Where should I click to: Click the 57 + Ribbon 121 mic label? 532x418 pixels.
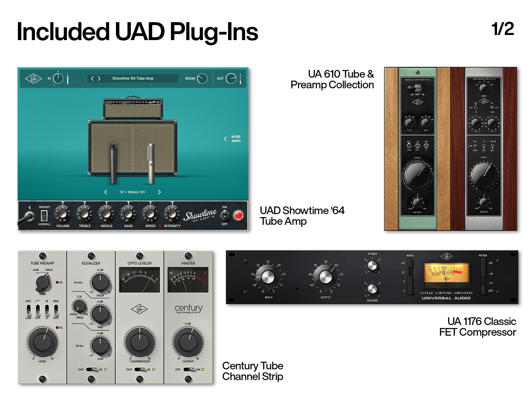click(x=133, y=192)
